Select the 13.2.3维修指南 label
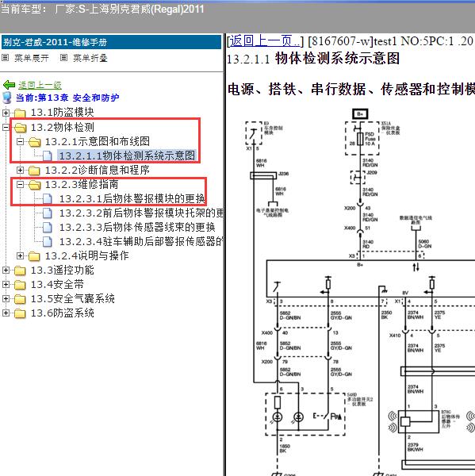The width and height of the screenshot is (475, 476). pos(82,184)
